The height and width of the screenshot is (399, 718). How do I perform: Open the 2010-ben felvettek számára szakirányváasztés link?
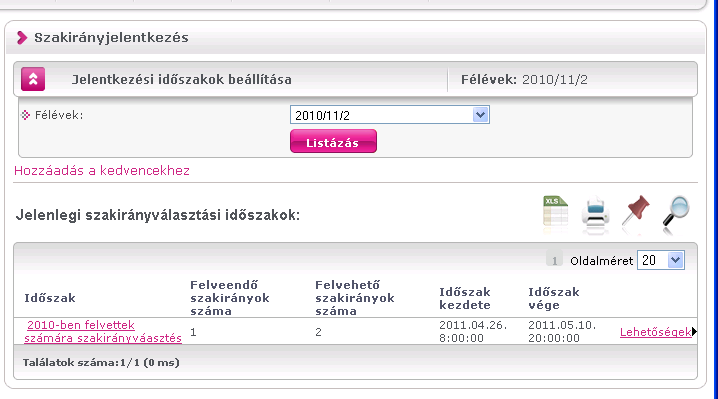103,332
